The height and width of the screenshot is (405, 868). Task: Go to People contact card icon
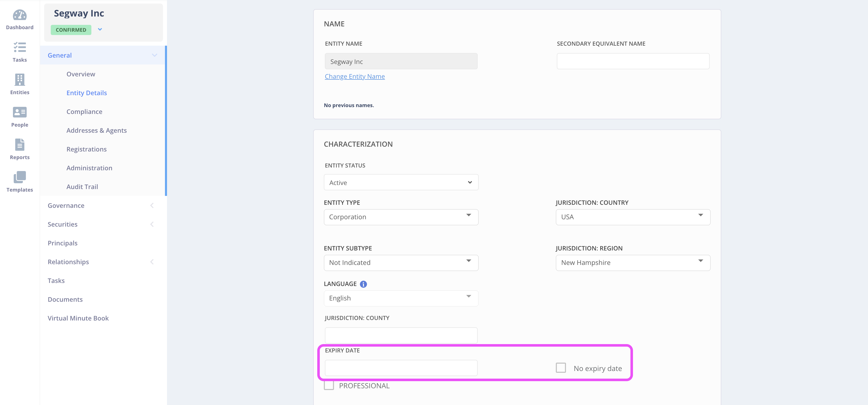click(20, 112)
